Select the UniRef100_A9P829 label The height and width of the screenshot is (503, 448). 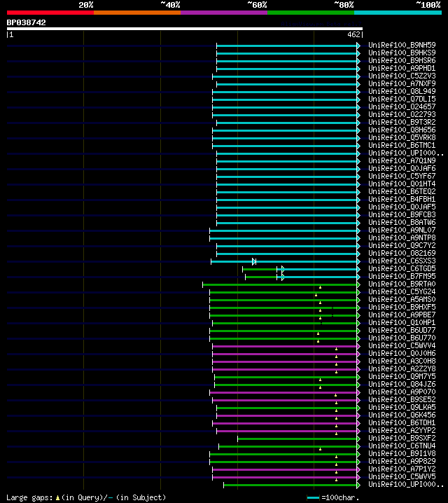(402, 461)
